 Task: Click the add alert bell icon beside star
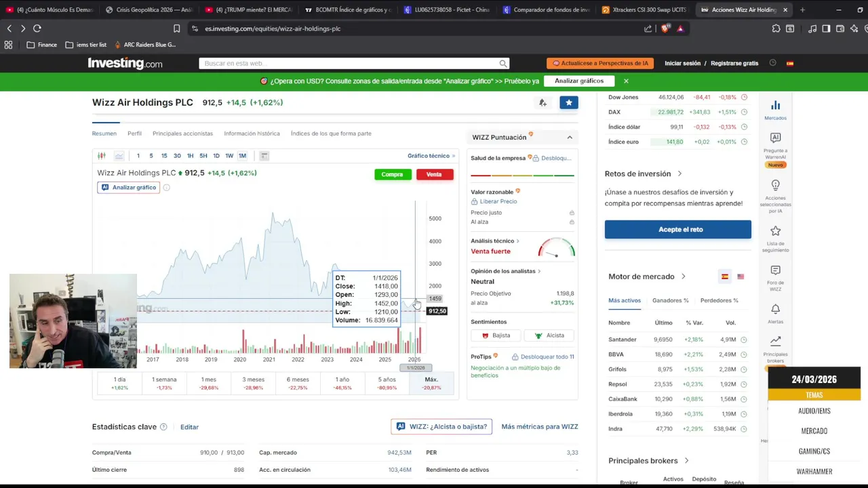point(542,102)
